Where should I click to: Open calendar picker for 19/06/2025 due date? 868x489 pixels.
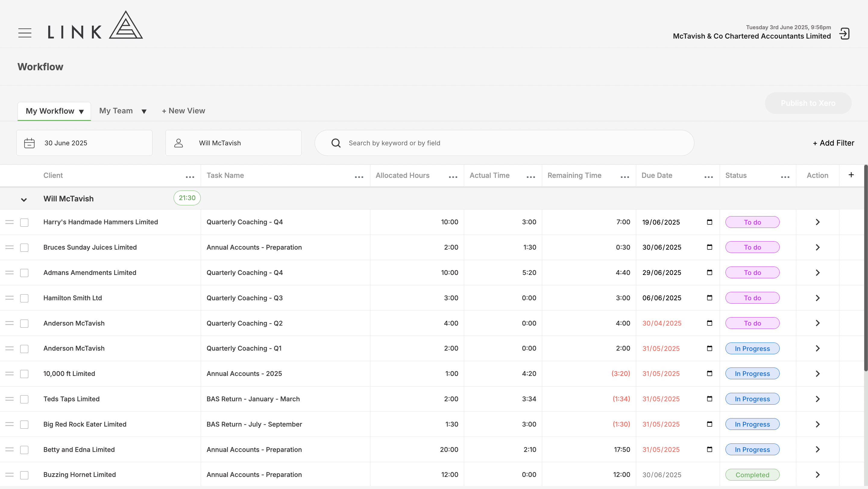coord(709,222)
